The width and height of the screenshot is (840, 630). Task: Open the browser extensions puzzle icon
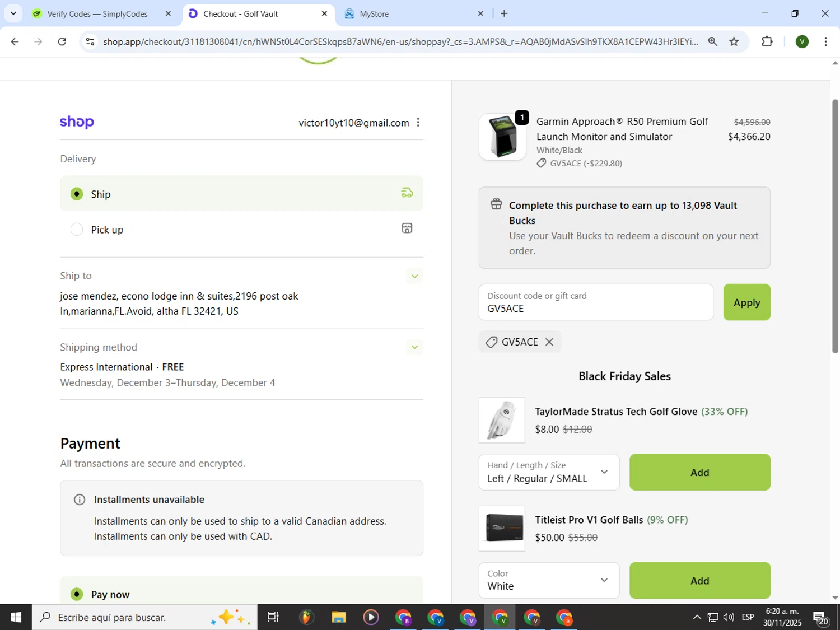(x=767, y=41)
